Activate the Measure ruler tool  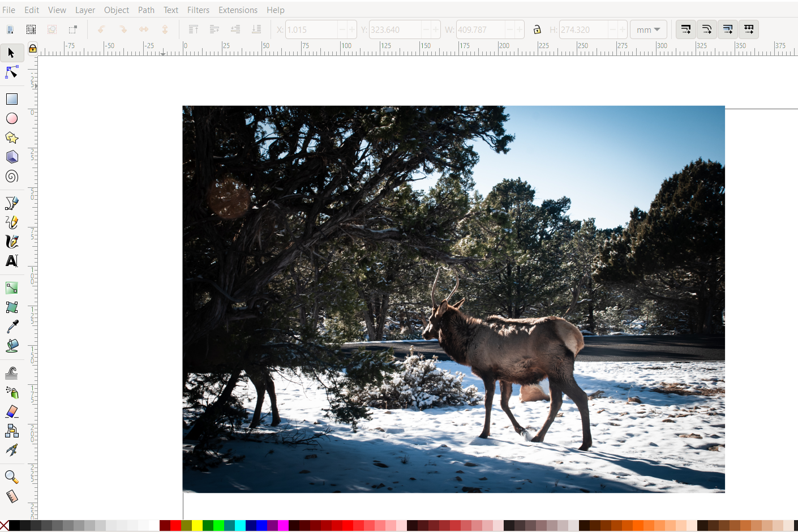pos(11,496)
